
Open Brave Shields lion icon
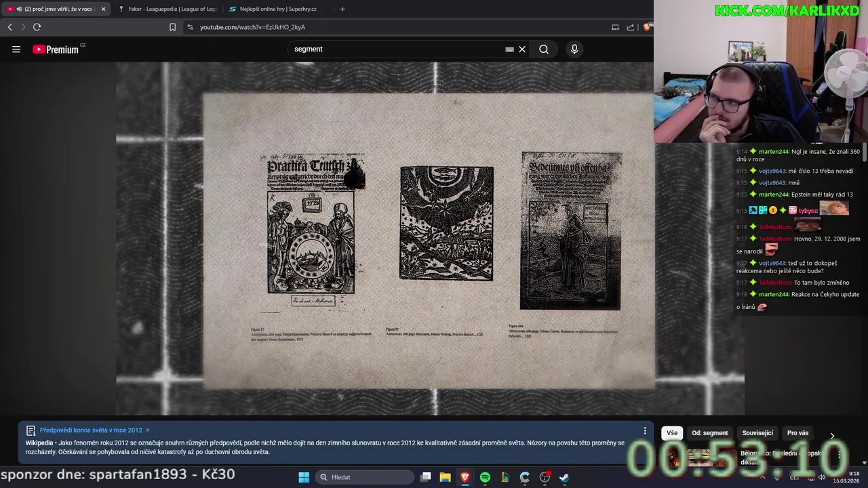click(647, 27)
